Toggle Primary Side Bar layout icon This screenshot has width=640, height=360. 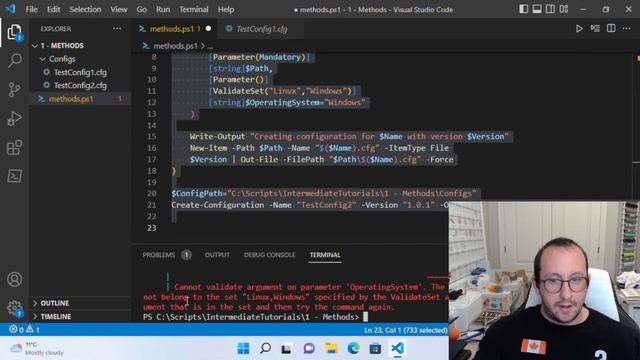[524, 9]
